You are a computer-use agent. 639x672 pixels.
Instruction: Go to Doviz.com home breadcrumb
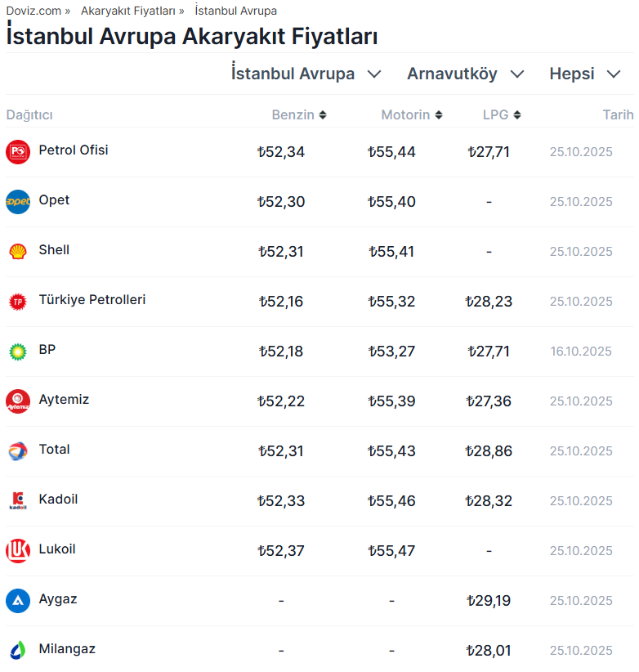coord(33,11)
